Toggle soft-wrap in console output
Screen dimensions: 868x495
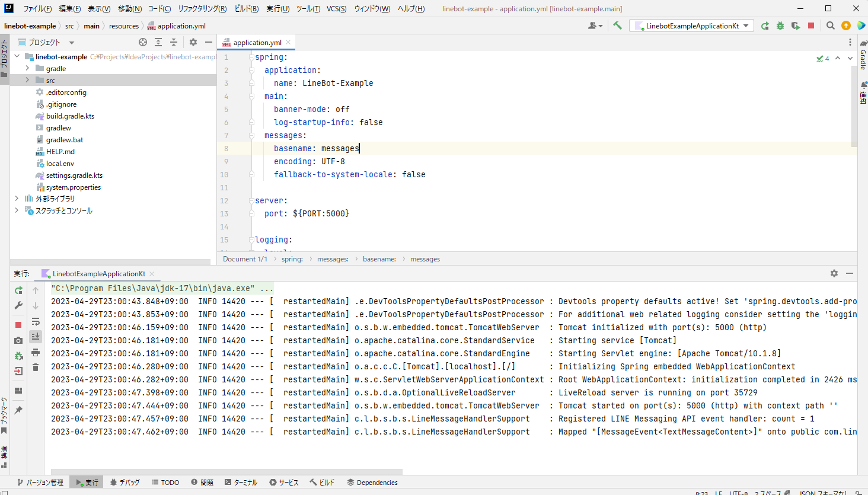coord(36,321)
